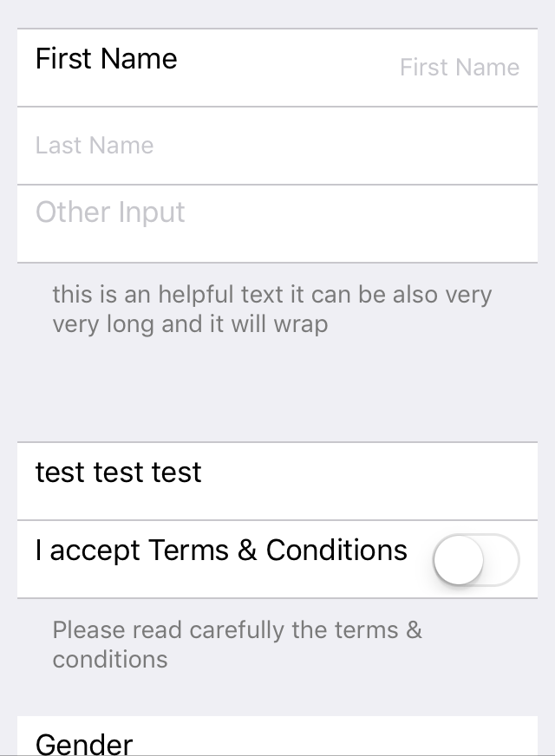This screenshot has height=756, width=555.
Task: Click the word 'conditions' in the footer note
Action: pos(110,659)
